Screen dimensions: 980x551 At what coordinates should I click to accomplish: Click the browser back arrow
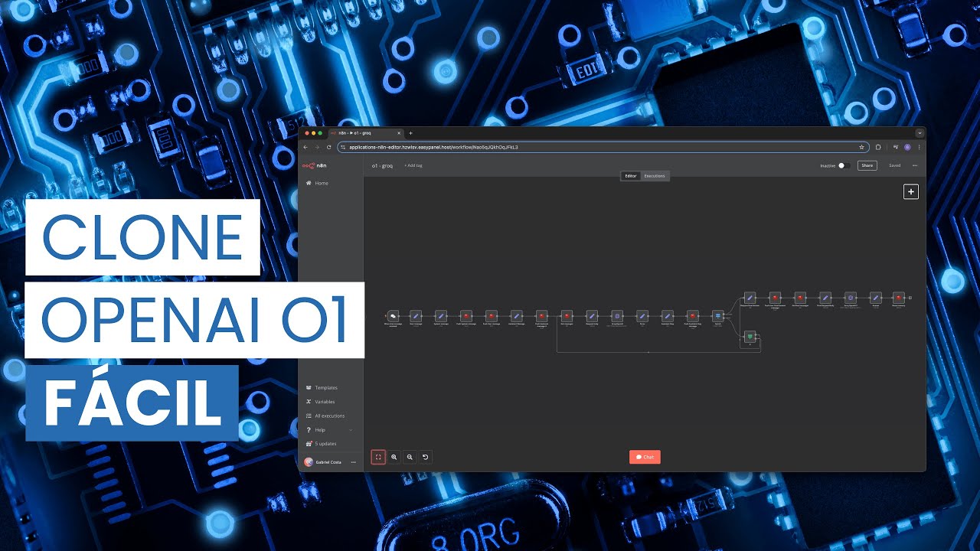tap(305, 147)
